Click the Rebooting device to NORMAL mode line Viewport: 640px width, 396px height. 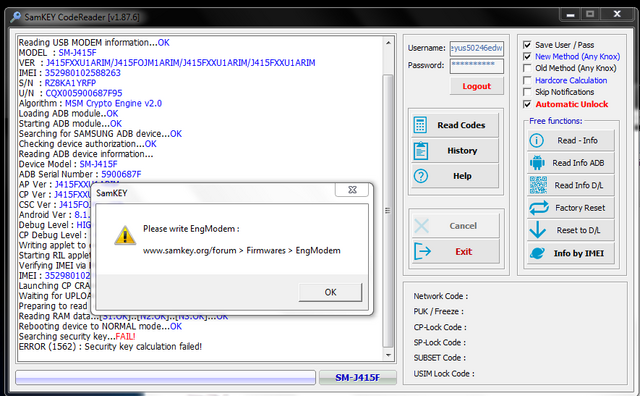[x=100, y=326]
